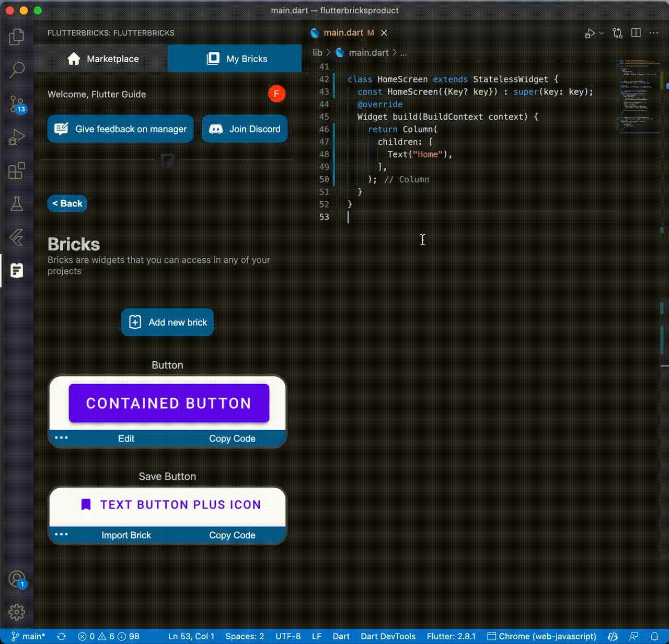Open Dart DevTools from status bar
Image resolution: width=669 pixels, height=644 pixels.
pos(388,636)
